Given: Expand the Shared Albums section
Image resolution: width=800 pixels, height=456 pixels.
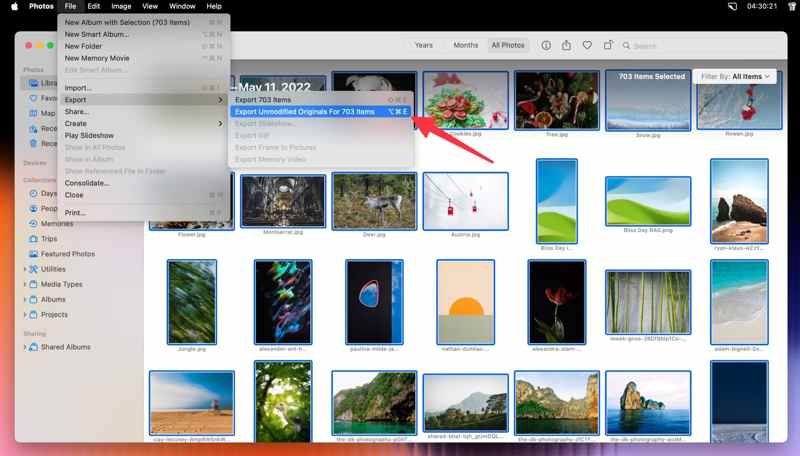Looking at the screenshot, I should pyautogui.click(x=24, y=347).
